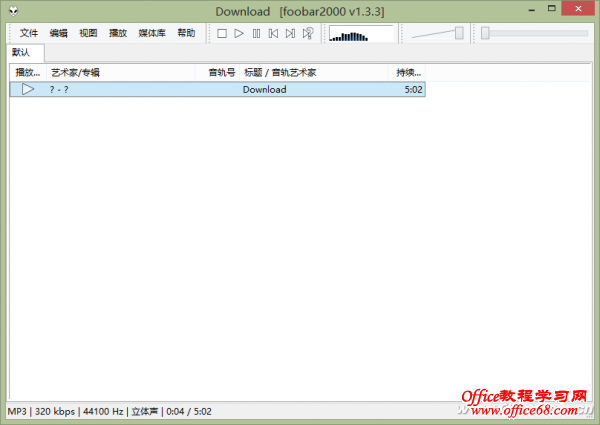Click 44100 Hz in the status bar
Viewport: 600px width, 425px height.
(103, 412)
